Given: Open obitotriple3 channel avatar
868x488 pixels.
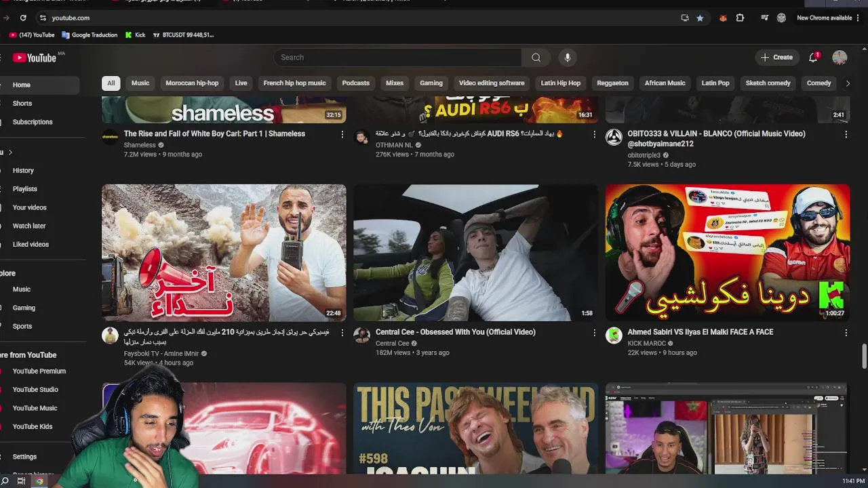Looking at the screenshot, I should 614,137.
